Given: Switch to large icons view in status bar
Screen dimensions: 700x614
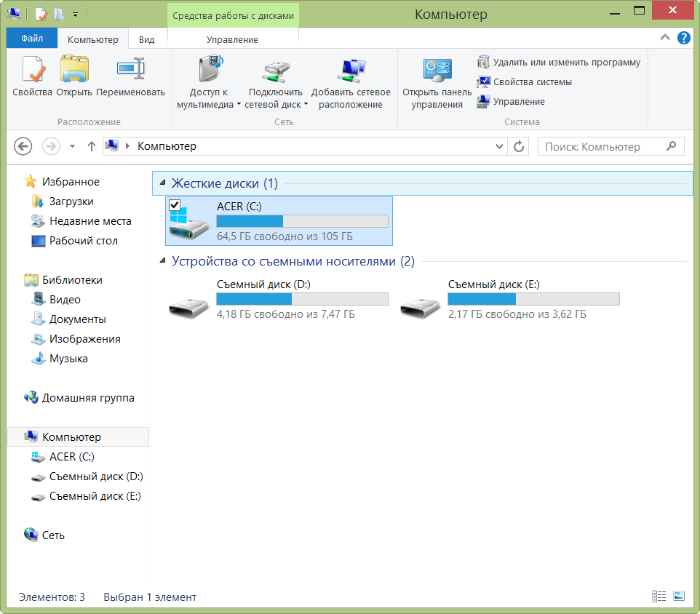Looking at the screenshot, I should 679,596.
